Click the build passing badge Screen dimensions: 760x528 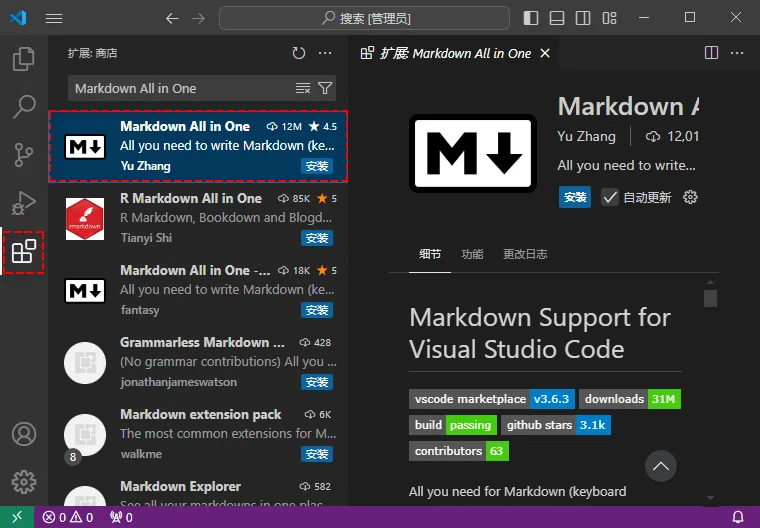(453, 425)
